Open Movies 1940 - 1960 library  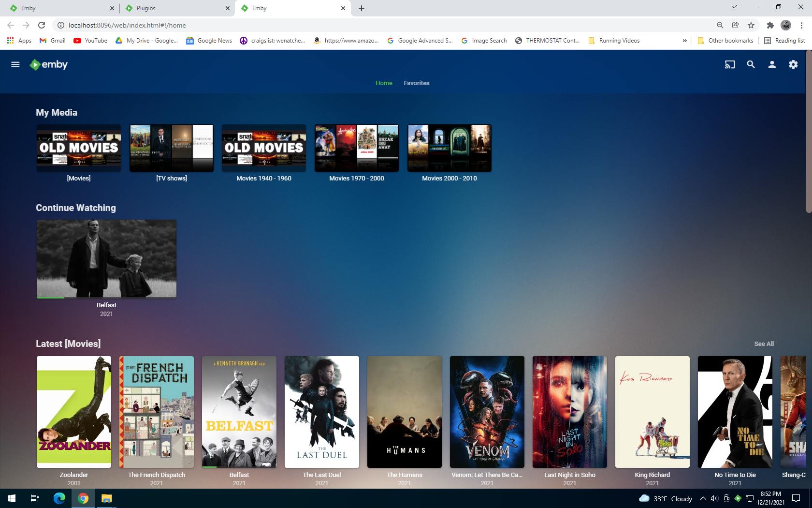click(x=264, y=148)
